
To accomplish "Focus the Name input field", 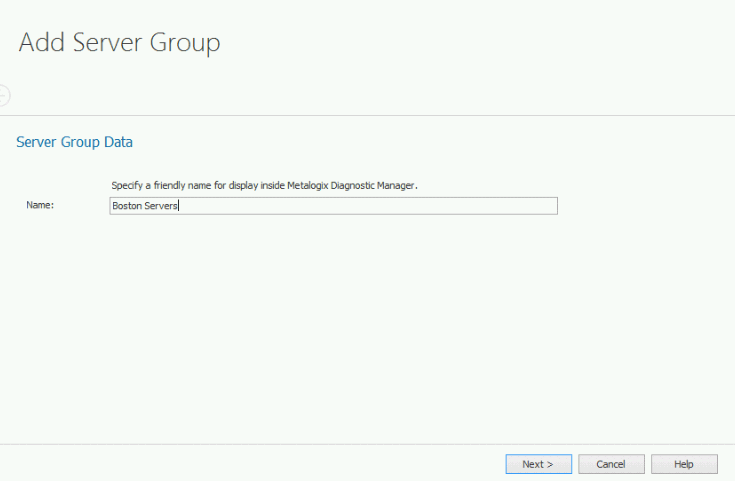I will tap(333, 206).
